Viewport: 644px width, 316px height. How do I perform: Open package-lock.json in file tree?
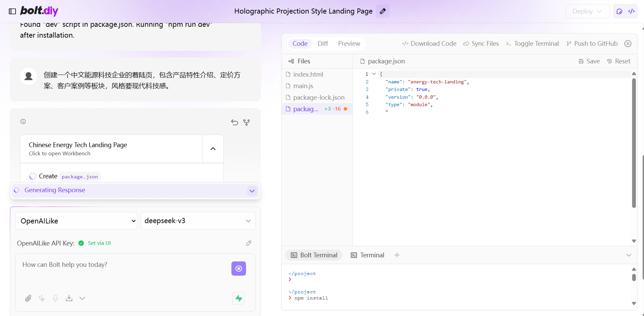tap(317, 97)
